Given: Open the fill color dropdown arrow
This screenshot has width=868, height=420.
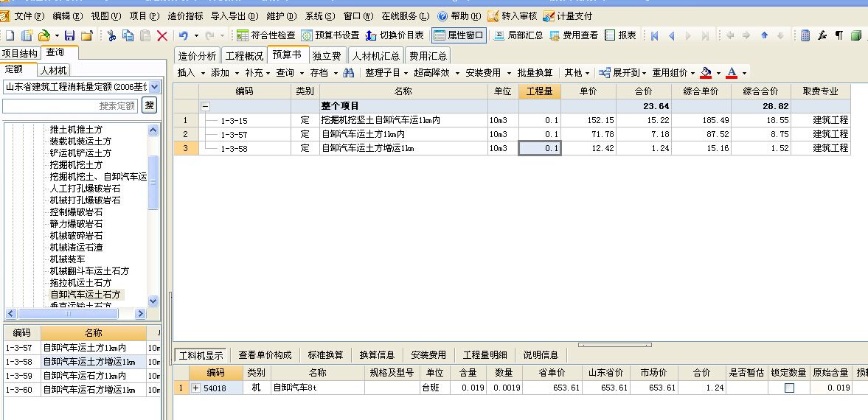Looking at the screenshot, I should coord(718,73).
